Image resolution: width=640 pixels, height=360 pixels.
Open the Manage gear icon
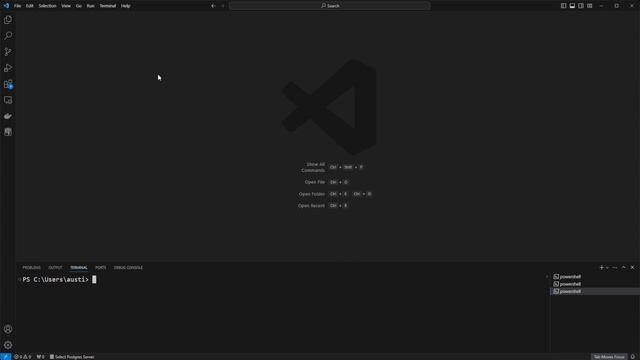8,345
